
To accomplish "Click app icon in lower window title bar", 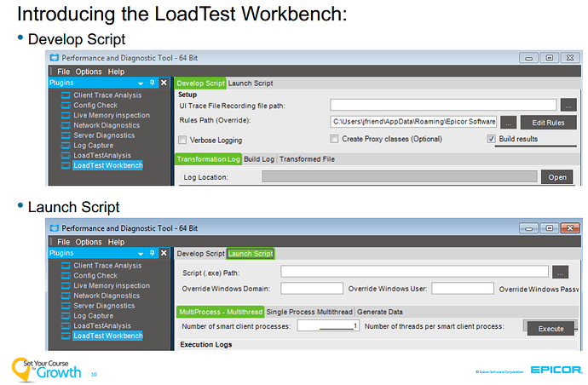I will click(x=55, y=228).
